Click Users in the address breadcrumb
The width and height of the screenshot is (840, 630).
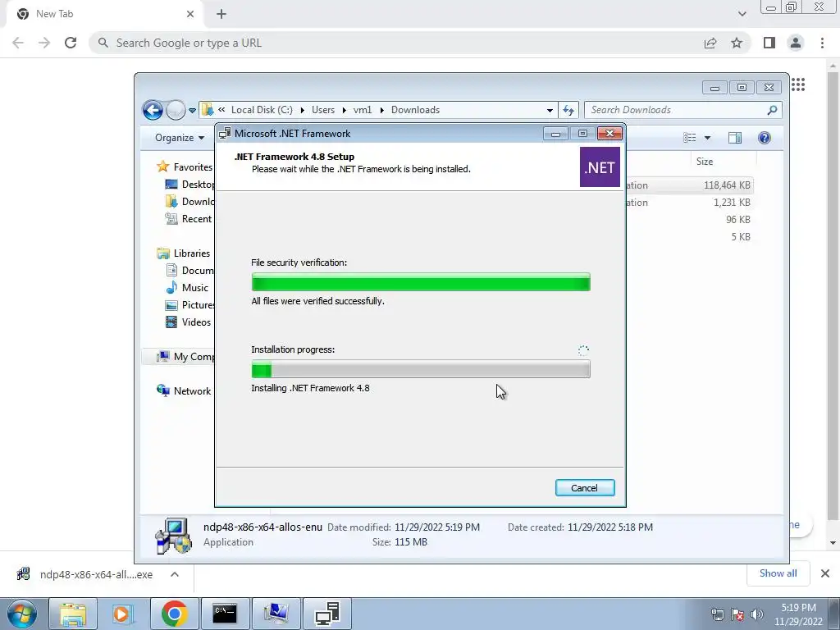pos(323,110)
